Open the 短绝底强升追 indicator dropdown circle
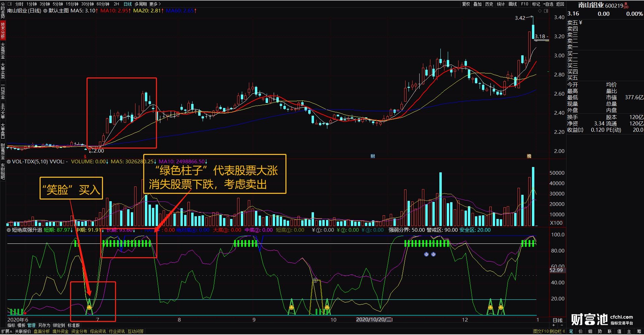644x335 pixels. pos(9,230)
